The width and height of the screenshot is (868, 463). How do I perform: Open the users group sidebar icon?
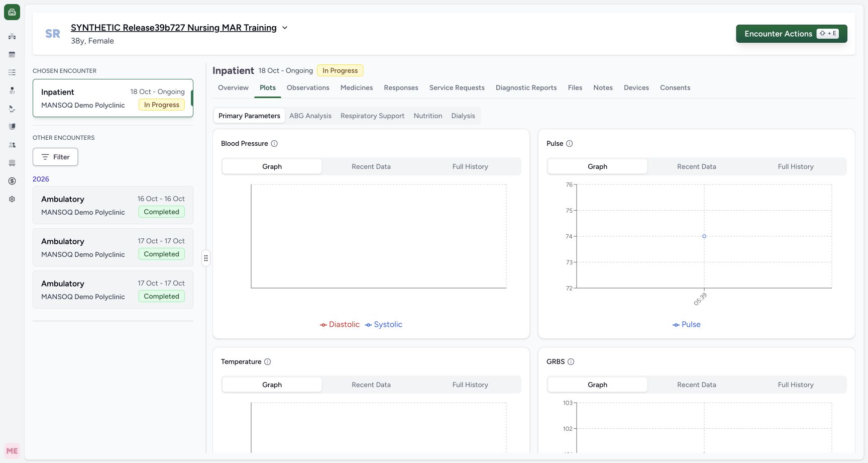tap(12, 145)
